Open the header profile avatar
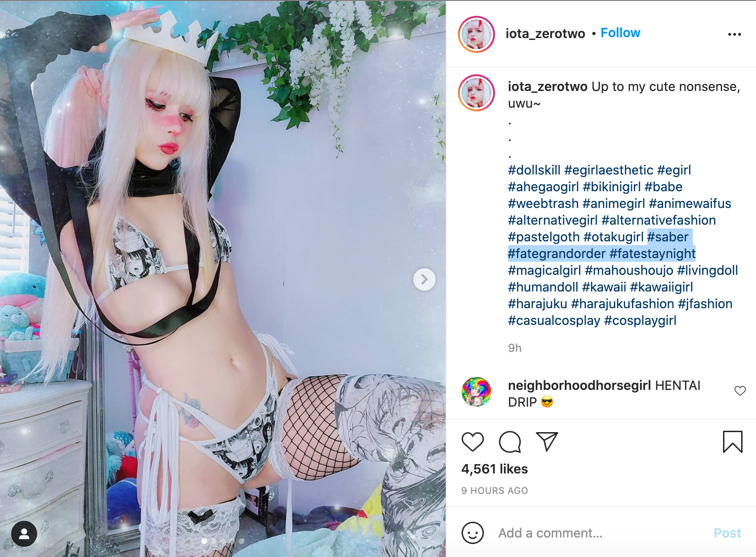 point(476,34)
